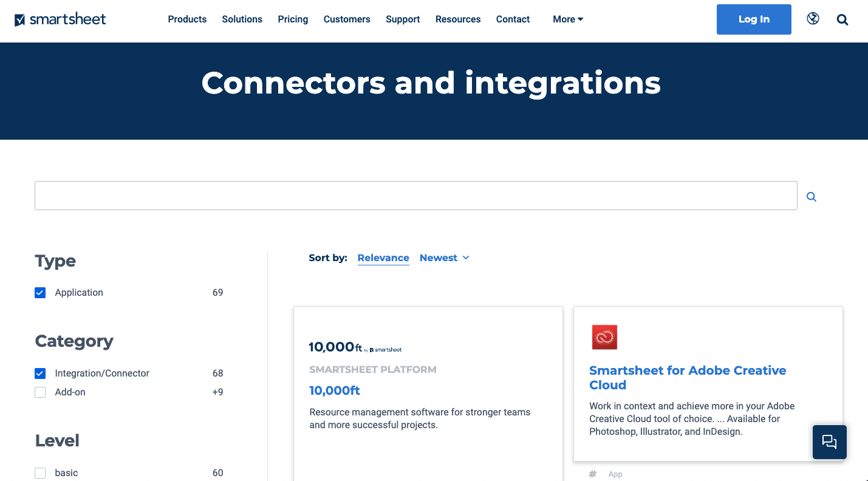Go to Pricing page
Image resolution: width=868 pixels, height=481 pixels.
point(293,19)
